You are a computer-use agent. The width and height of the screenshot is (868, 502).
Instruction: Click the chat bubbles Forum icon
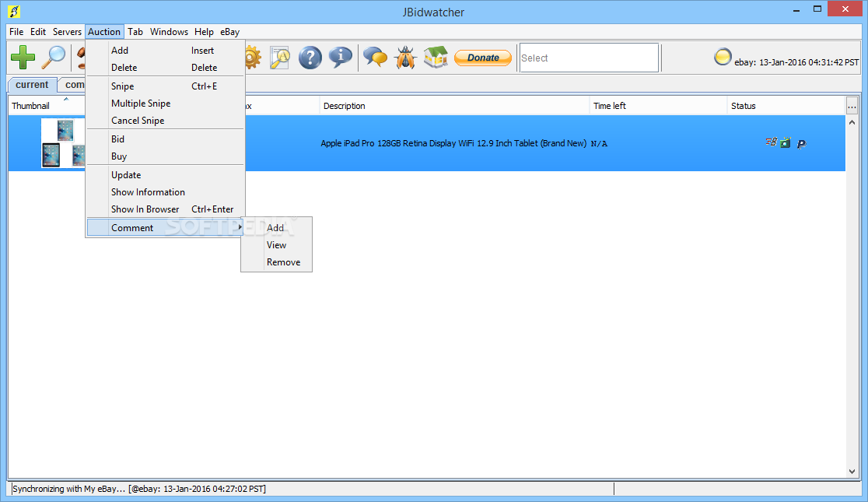coord(376,57)
